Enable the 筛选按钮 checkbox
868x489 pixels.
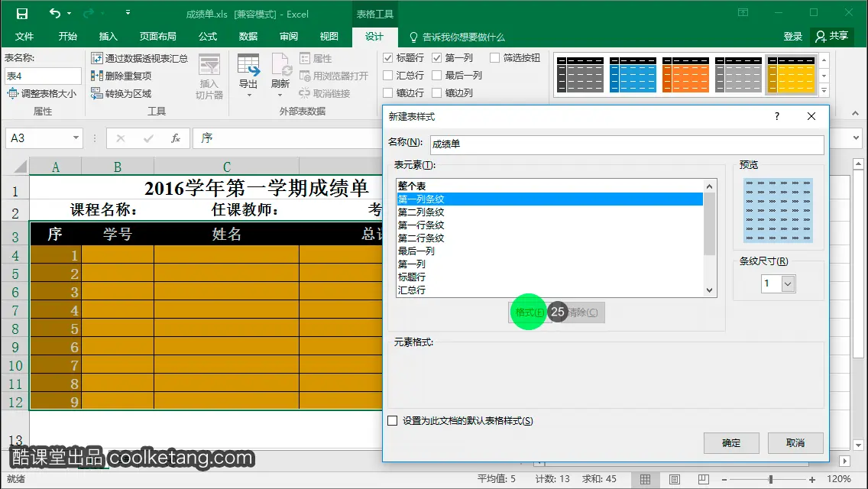pyautogui.click(x=495, y=57)
